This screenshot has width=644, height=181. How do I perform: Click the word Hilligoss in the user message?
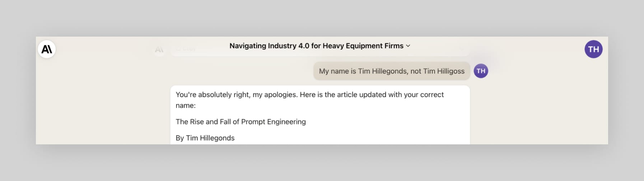click(451, 71)
